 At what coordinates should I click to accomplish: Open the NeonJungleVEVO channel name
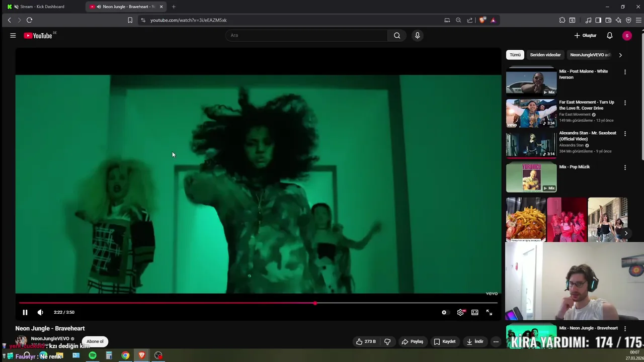(50, 339)
